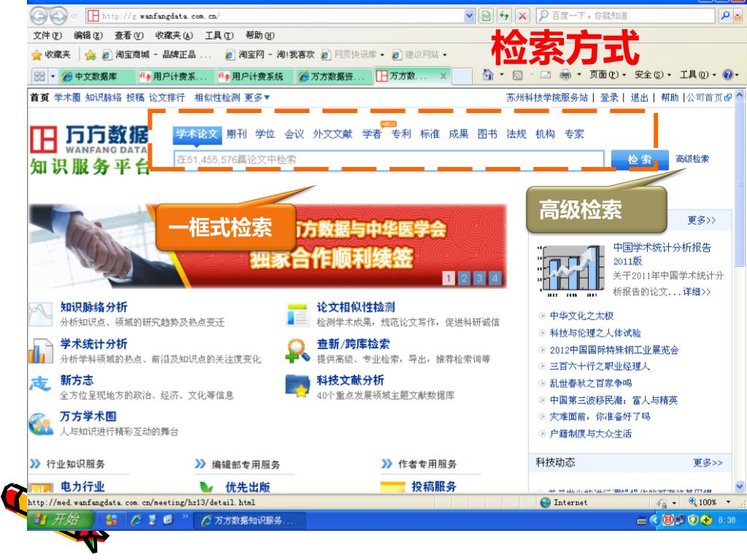Click the Refresh page icon

point(504,16)
